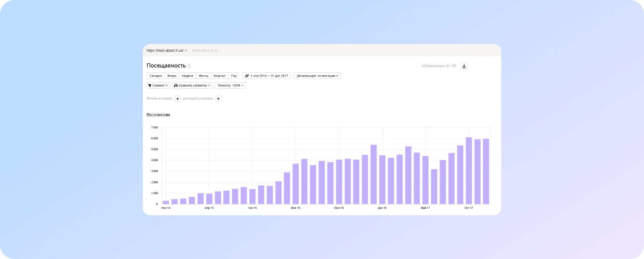
Task: Select the Год period
Action: [x=234, y=76]
